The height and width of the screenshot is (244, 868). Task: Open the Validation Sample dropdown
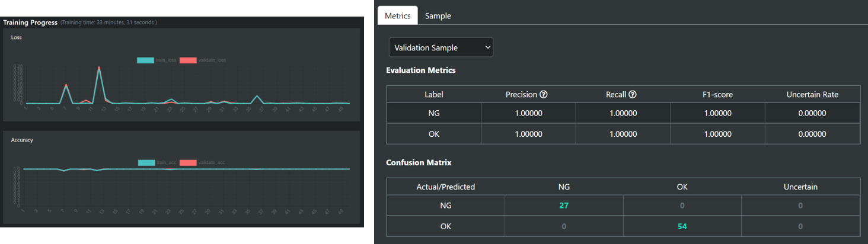(441, 47)
